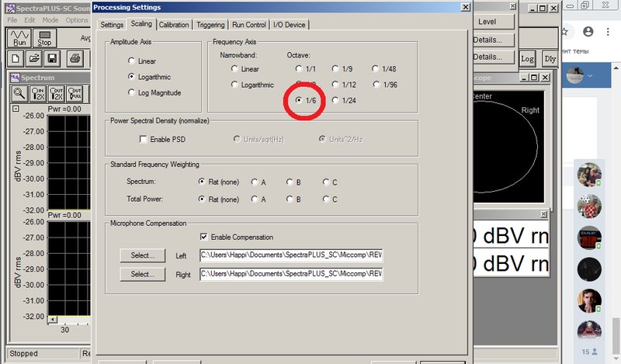Click the Print toolbar icon
The height and width of the screenshot is (364, 621).
[75, 59]
